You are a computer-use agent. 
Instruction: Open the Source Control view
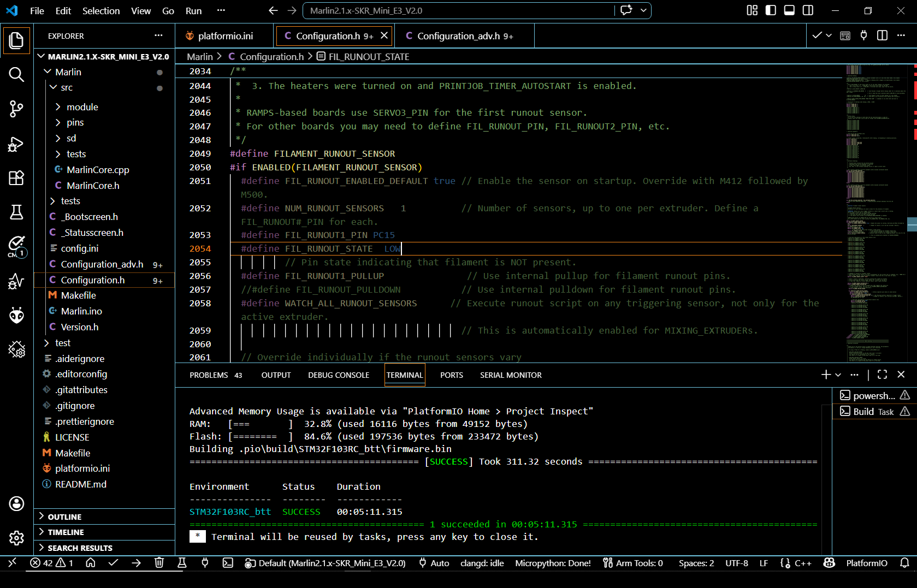click(x=16, y=109)
